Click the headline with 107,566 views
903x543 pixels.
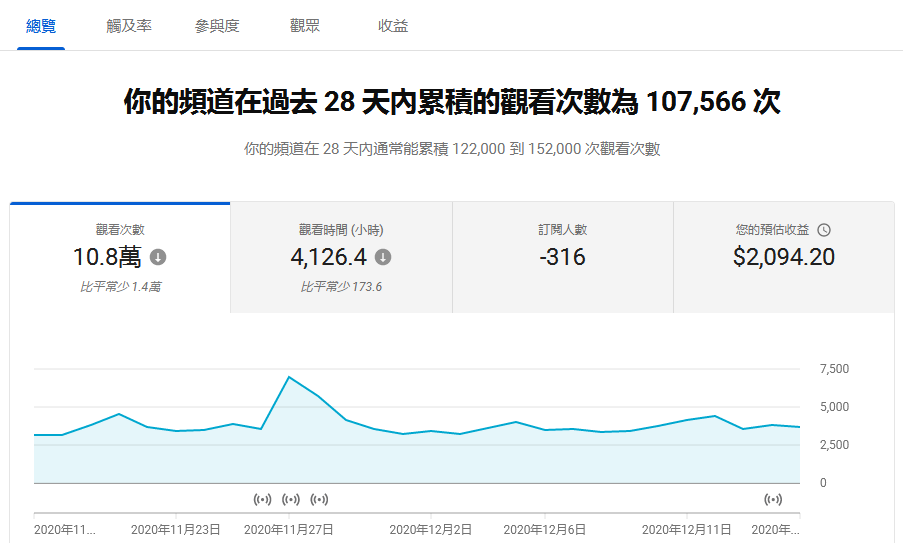tap(452, 102)
